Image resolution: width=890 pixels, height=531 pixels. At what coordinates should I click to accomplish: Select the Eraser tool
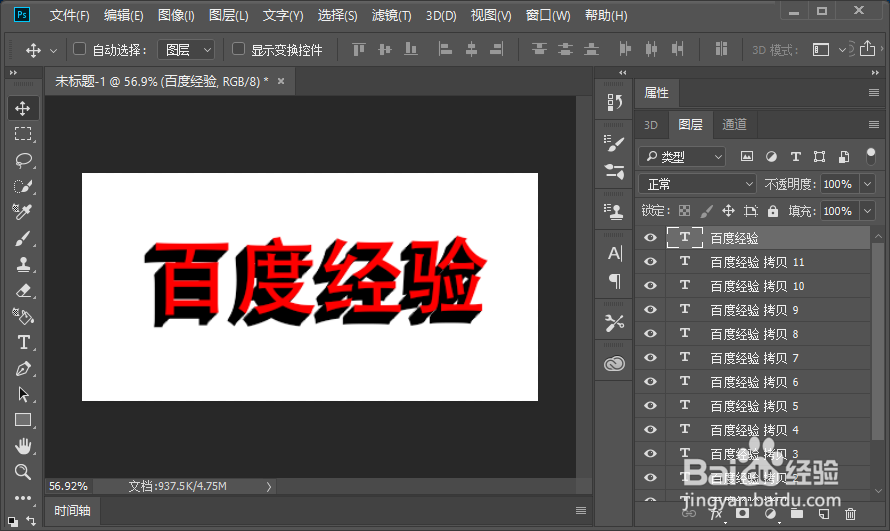pyautogui.click(x=23, y=290)
